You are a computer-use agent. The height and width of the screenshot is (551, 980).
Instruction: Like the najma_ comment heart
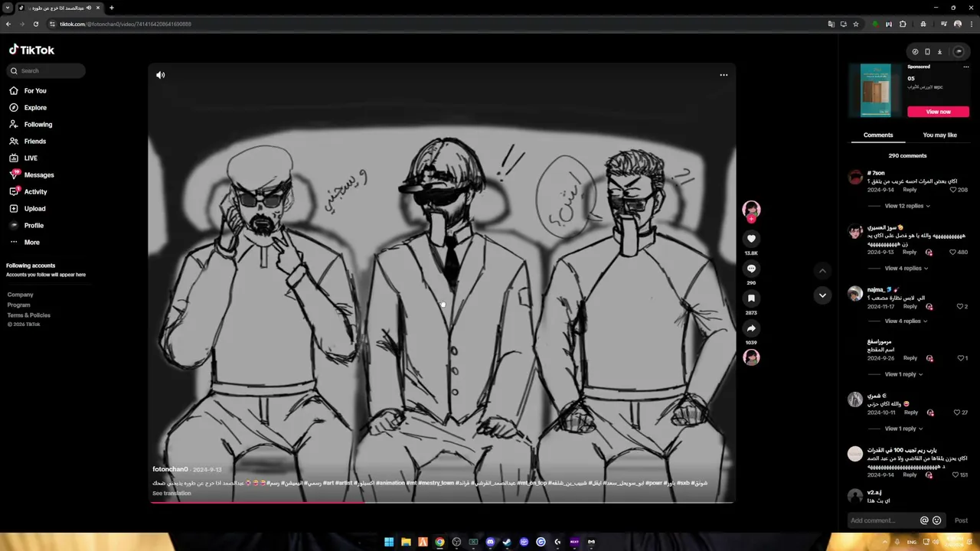click(x=960, y=307)
